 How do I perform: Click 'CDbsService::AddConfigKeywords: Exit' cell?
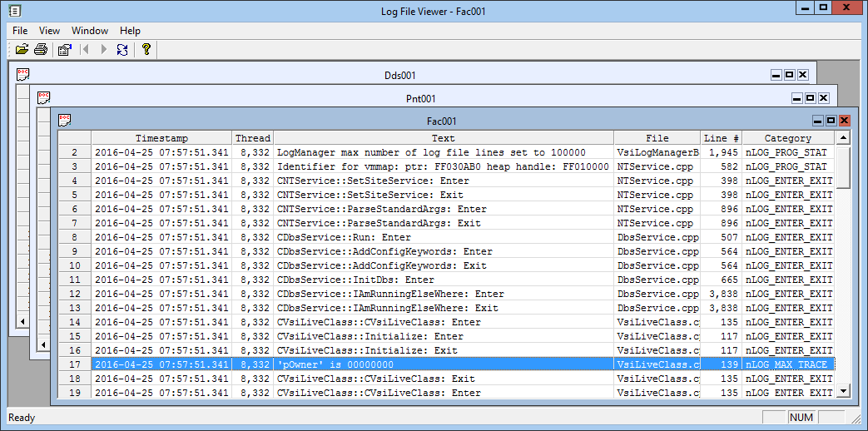[x=444, y=265]
